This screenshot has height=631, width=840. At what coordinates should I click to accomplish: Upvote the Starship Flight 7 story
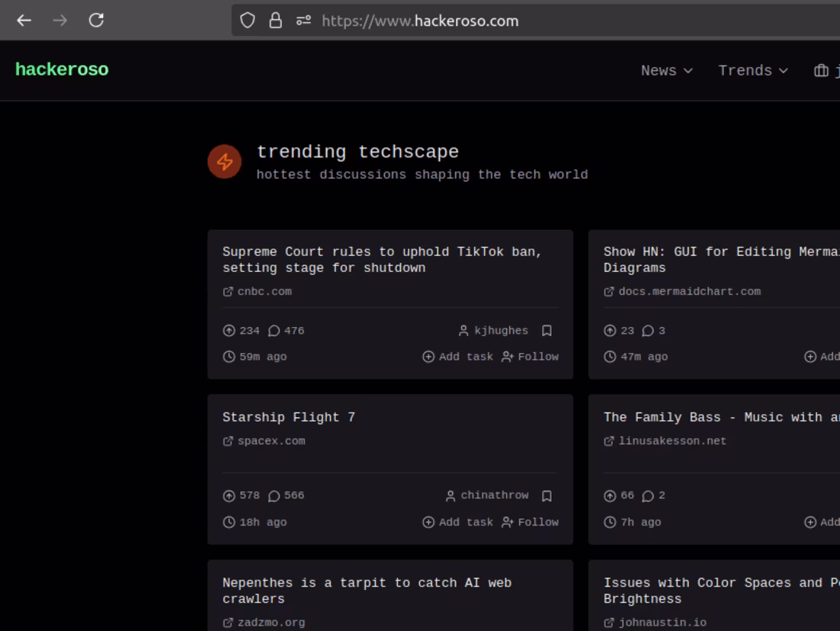(229, 495)
